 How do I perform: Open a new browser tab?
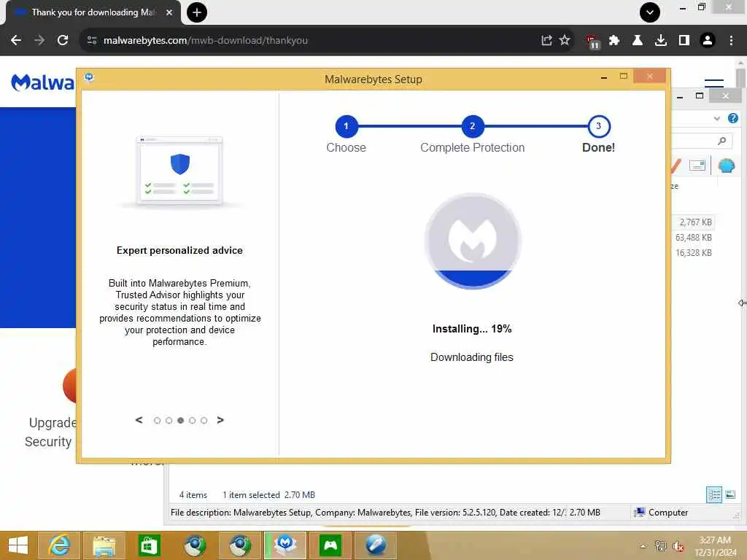pyautogui.click(x=197, y=12)
